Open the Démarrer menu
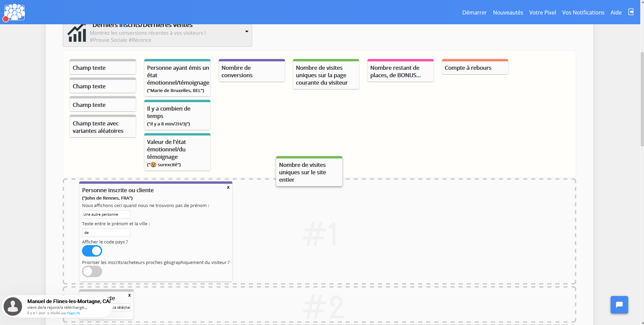Screen dimensions: 644x325 474,12
